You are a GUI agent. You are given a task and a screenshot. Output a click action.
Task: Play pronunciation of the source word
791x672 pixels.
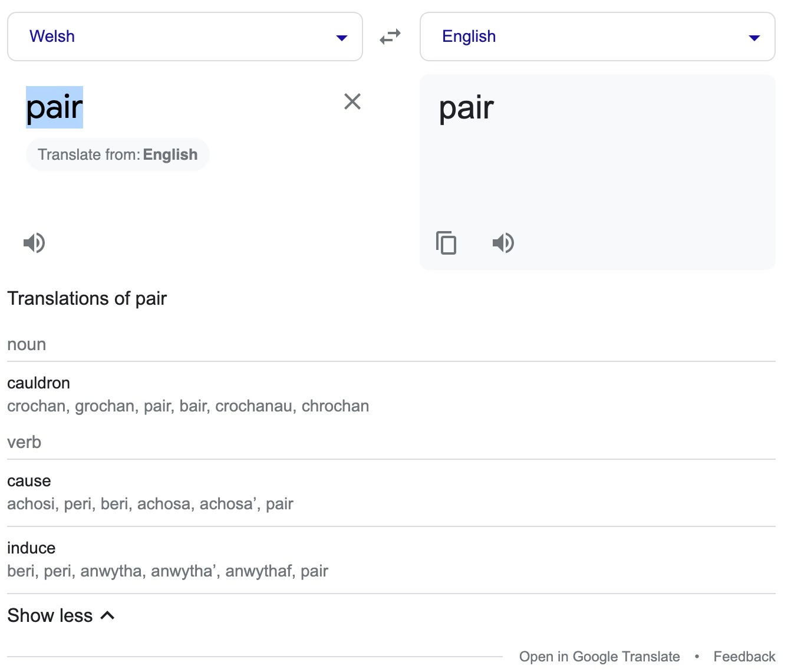[34, 242]
